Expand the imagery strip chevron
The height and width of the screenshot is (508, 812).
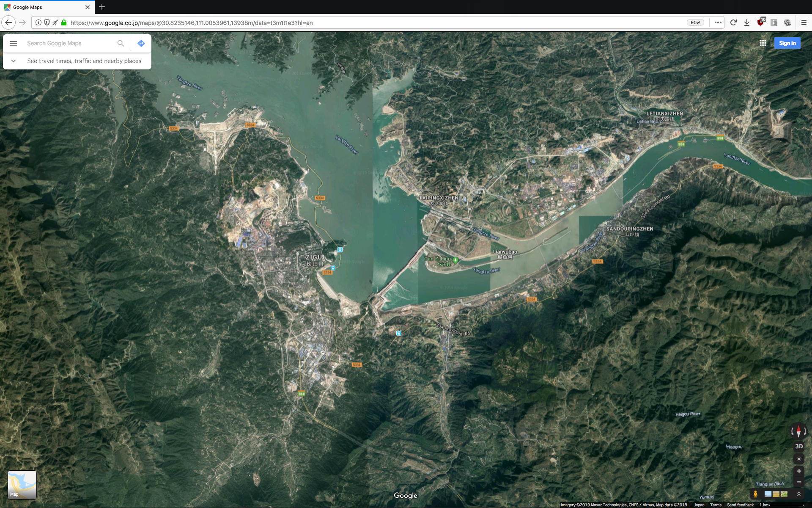[798, 494]
